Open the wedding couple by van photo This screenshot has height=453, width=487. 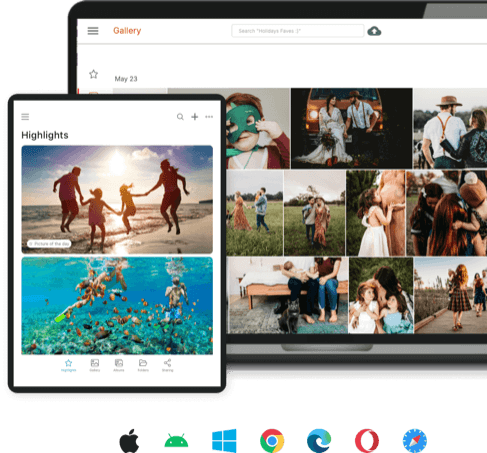(352, 128)
